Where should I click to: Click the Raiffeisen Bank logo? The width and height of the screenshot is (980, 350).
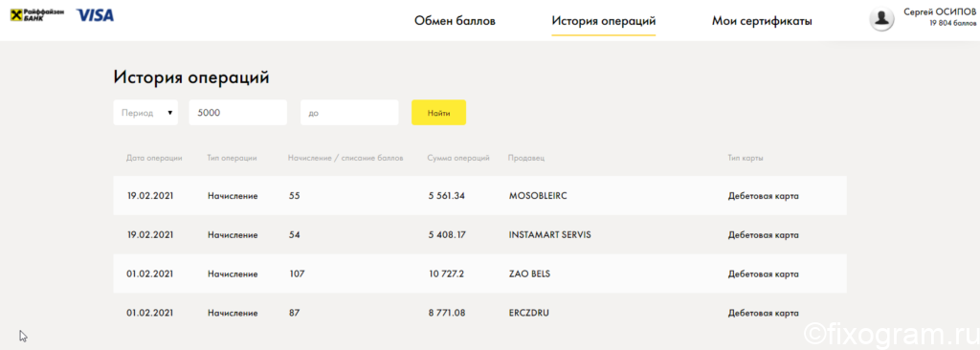click(x=37, y=15)
